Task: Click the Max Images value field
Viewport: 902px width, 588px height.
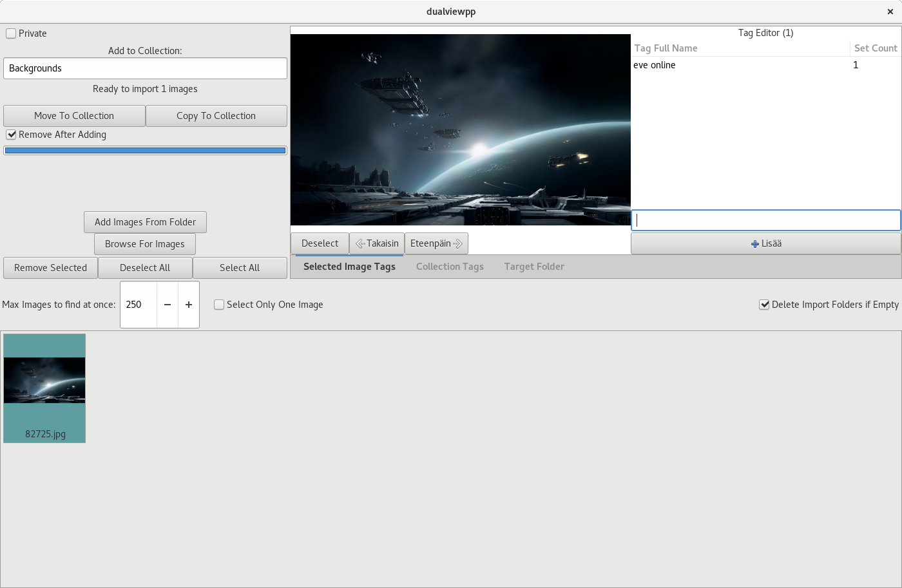Action: (139, 305)
